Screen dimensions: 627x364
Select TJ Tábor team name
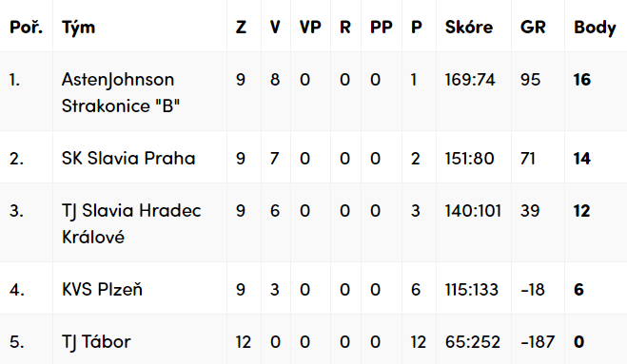click(96, 342)
